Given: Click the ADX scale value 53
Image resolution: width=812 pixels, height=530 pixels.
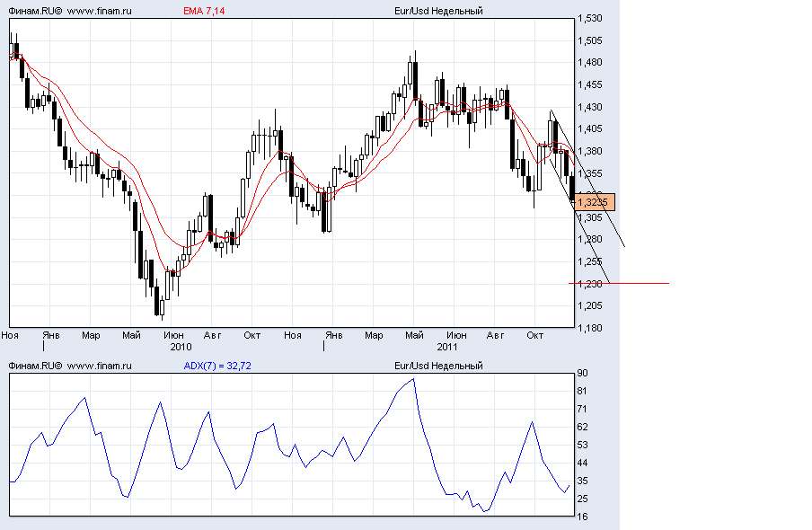Looking at the screenshot, I should point(582,445).
